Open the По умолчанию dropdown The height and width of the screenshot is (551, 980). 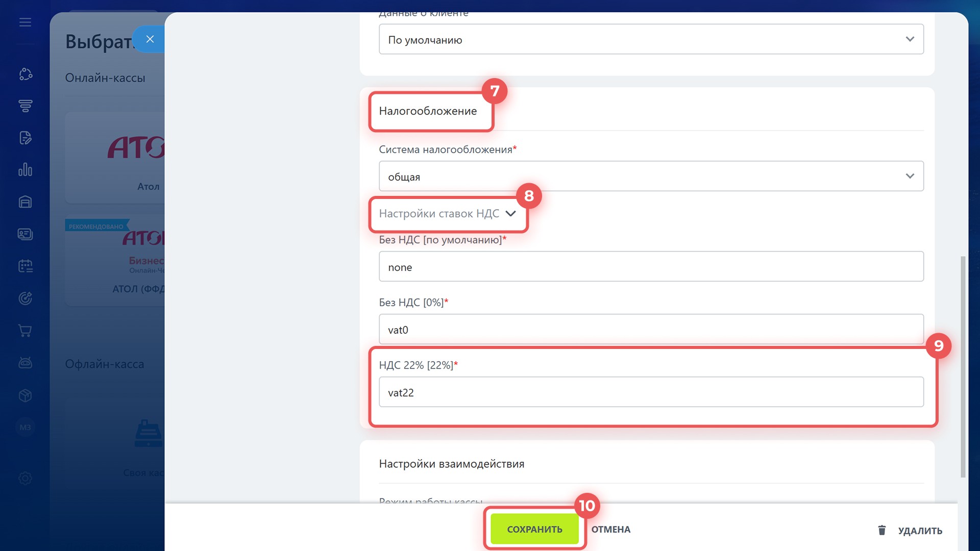point(651,39)
